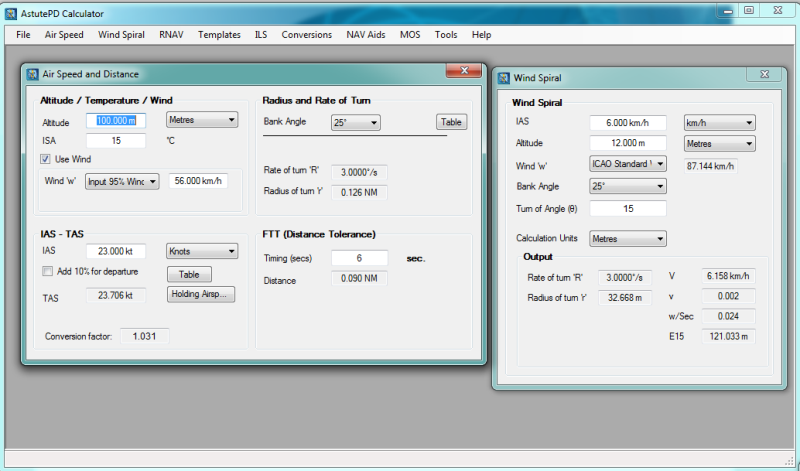Open the Templates menu
The image size is (800, 471).
(219, 35)
